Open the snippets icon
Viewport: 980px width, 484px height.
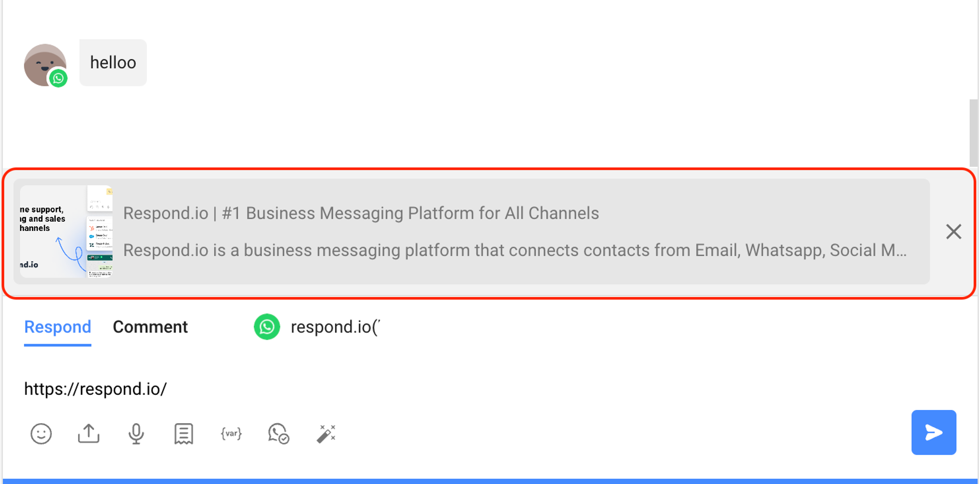184,434
